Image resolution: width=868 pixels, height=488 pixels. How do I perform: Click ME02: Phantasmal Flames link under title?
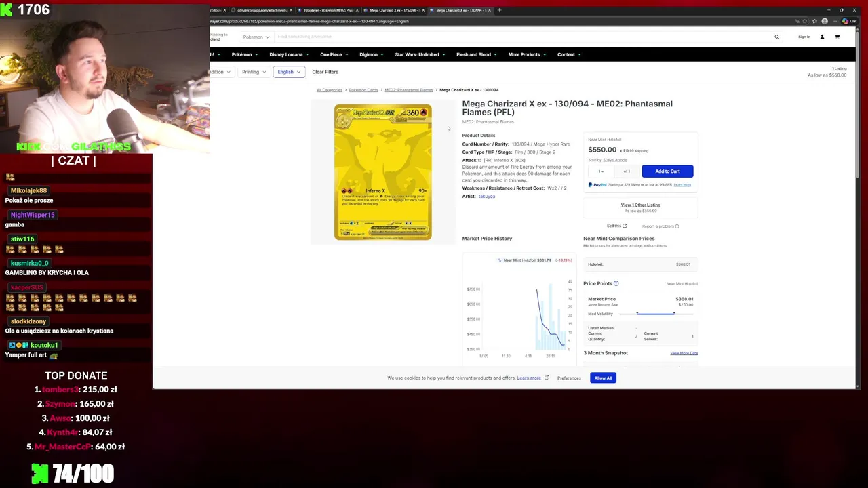[x=488, y=122]
